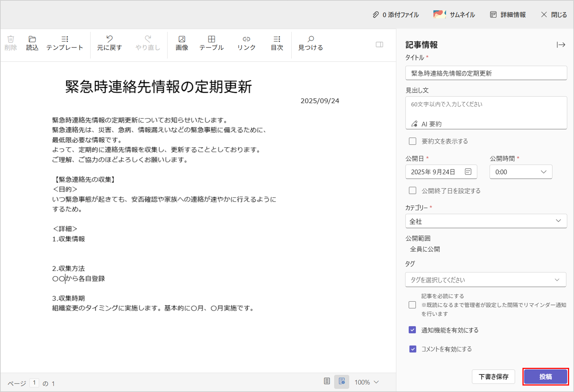The width and height of the screenshot is (574, 392).
Task: Insert a table via テーブル icon
Action: click(x=211, y=39)
